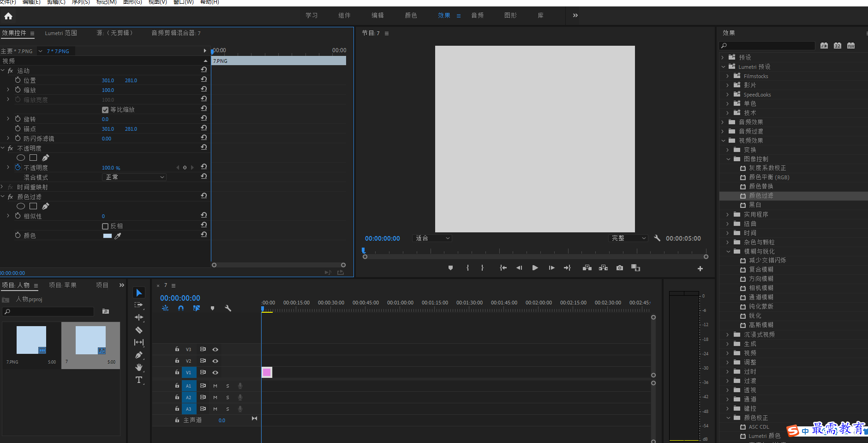The width and height of the screenshot is (868, 443).
Task: Enable 反相 checkbox
Action: pos(105,226)
